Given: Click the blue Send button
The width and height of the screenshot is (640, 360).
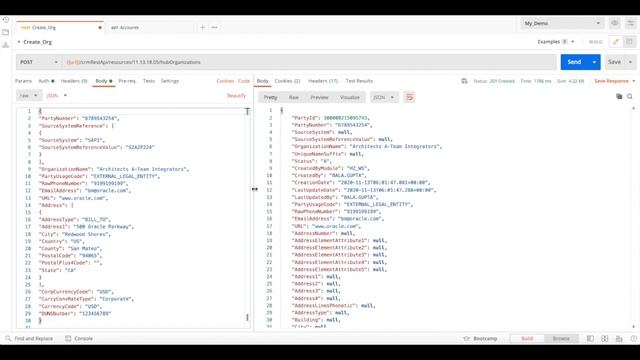Looking at the screenshot, I should [574, 62].
